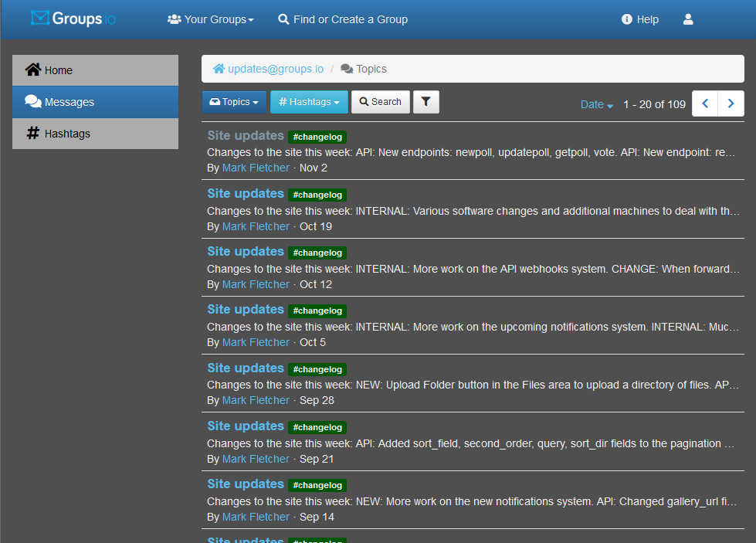Click #changelog tag on Nov 2 topic
This screenshot has width=756, height=543.
click(x=317, y=137)
